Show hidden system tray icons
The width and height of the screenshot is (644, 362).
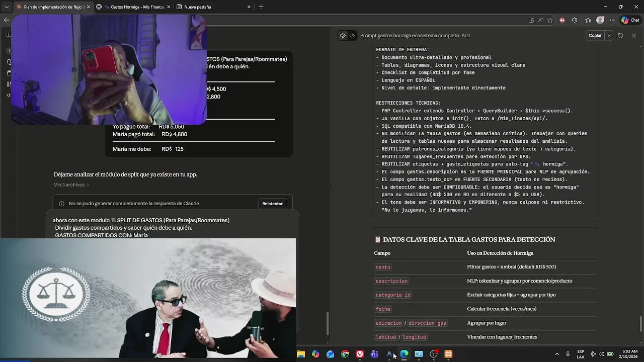557,354
